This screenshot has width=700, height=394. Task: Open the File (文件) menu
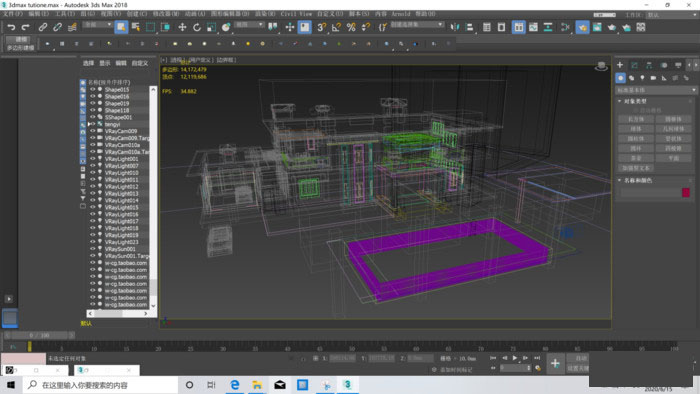[12, 14]
